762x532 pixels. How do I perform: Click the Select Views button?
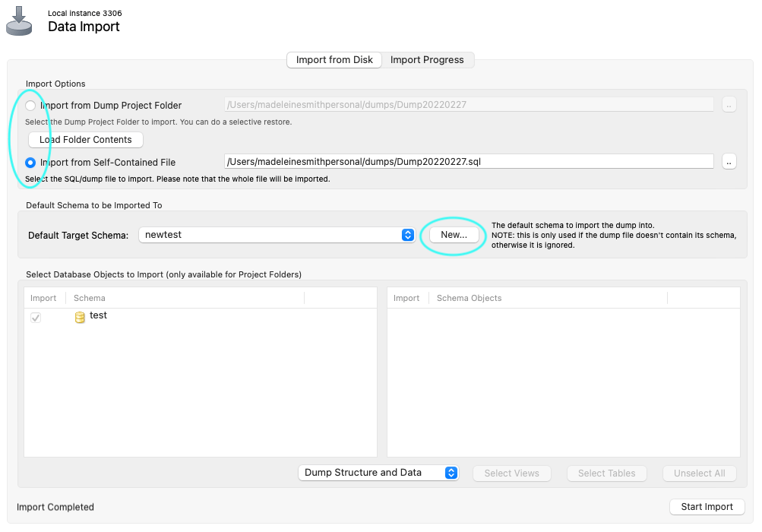click(x=511, y=473)
